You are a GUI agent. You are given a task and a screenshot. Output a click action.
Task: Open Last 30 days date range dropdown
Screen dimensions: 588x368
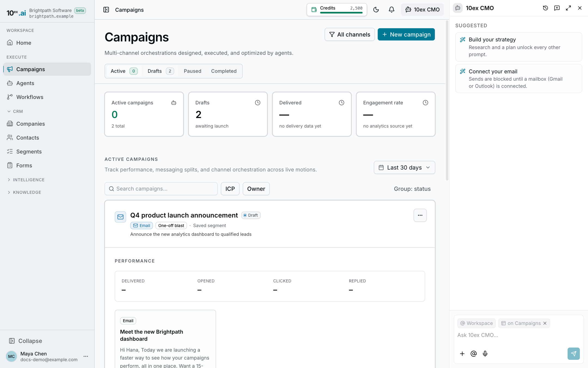(405, 167)
